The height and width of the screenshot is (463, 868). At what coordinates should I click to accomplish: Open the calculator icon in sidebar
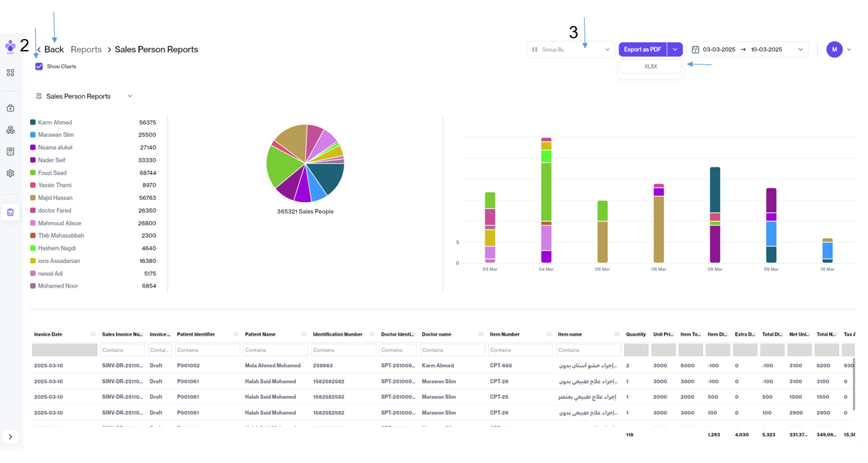10,151
